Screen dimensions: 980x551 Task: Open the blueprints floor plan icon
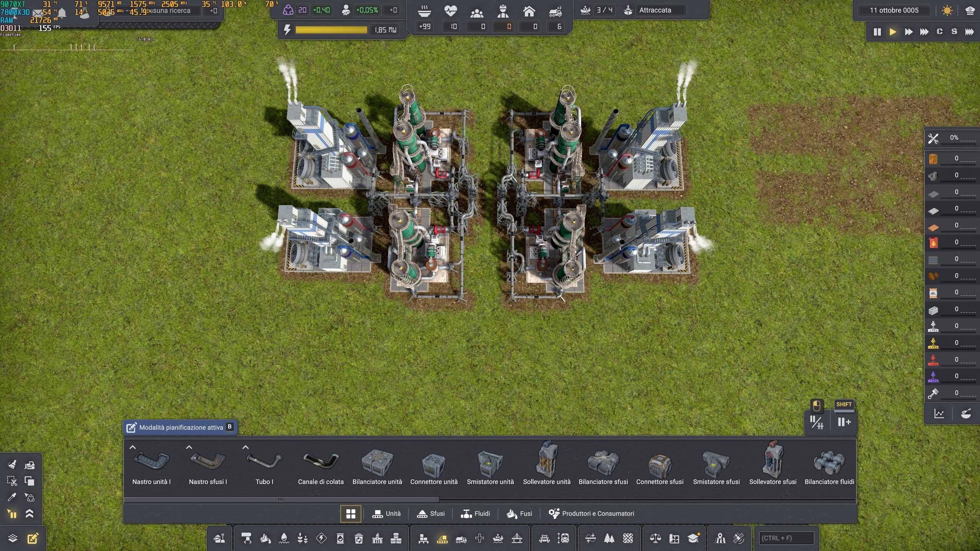[674, 539]
